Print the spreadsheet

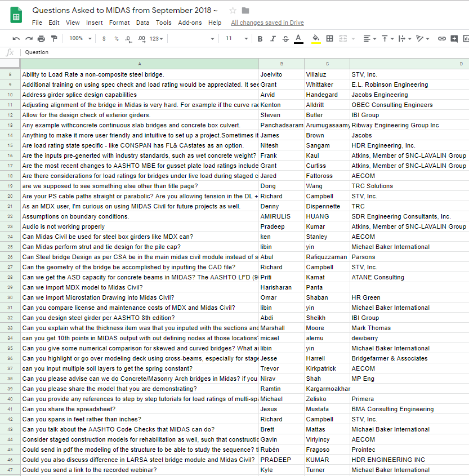click(x=41, y=38)
